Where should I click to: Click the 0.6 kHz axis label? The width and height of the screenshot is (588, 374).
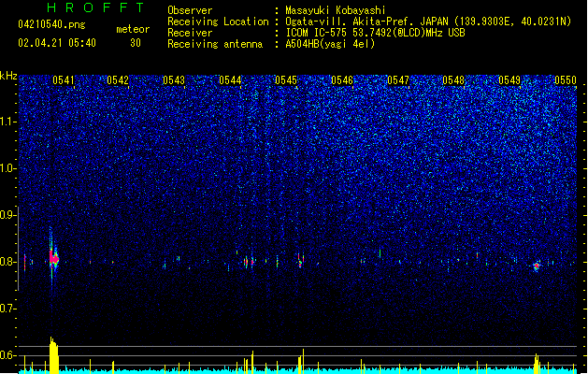pyautogui.click(x=7, y=355)
